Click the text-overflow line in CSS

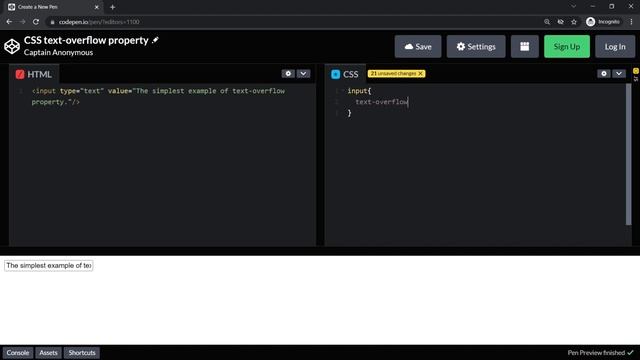[382, 102]
